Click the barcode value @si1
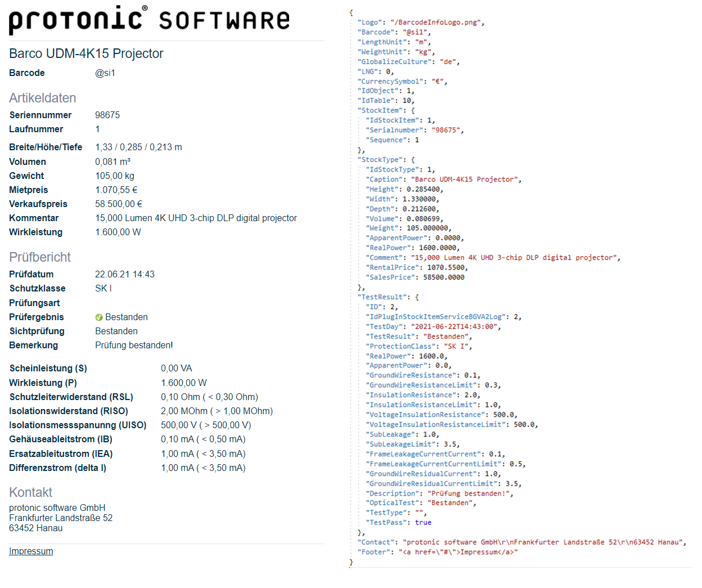The height and width of the screenshot is (588, 702). coord(105,73)
